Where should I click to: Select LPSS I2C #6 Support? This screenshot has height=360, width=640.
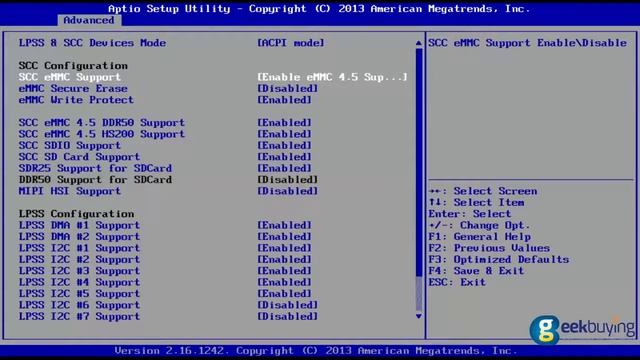pyautogui.click(x=79, y=306)
